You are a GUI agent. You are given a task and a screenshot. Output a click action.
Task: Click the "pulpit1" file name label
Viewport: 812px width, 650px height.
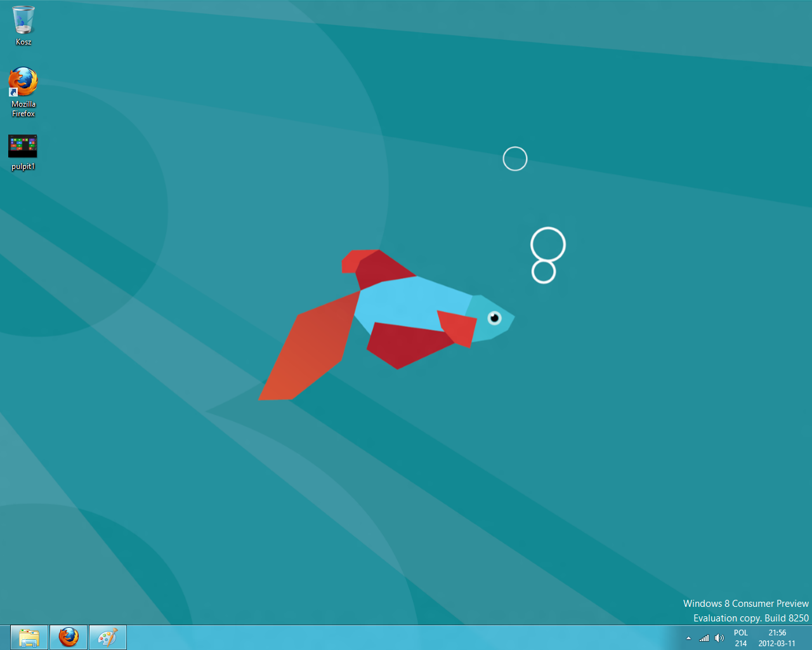pos(23,167)
